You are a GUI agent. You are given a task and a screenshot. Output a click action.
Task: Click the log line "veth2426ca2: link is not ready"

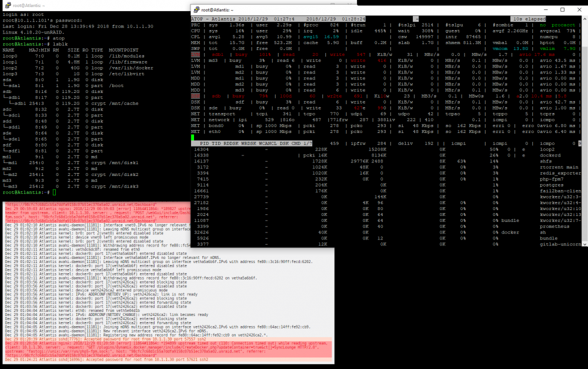pyautogui.click(x=101, y=295)
